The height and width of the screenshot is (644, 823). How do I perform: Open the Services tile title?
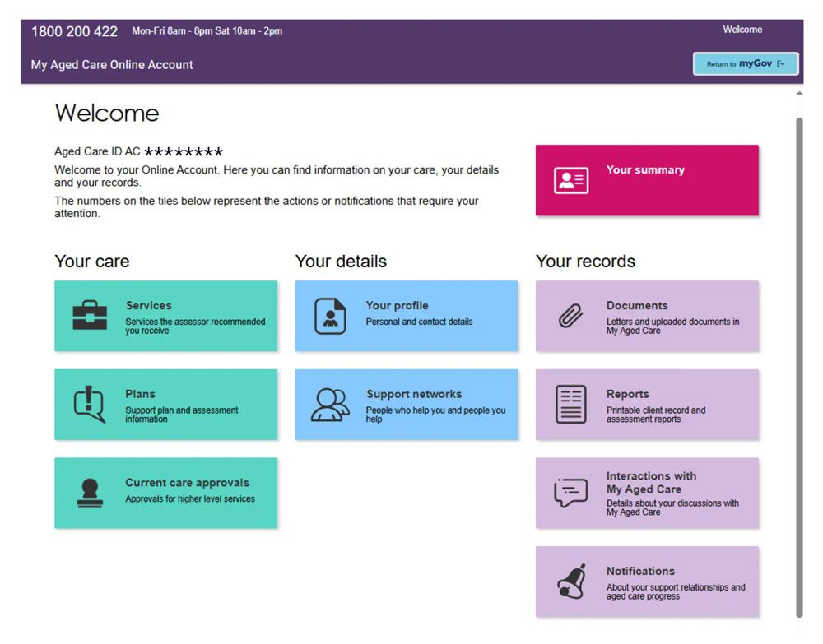(x=148, y=305)
